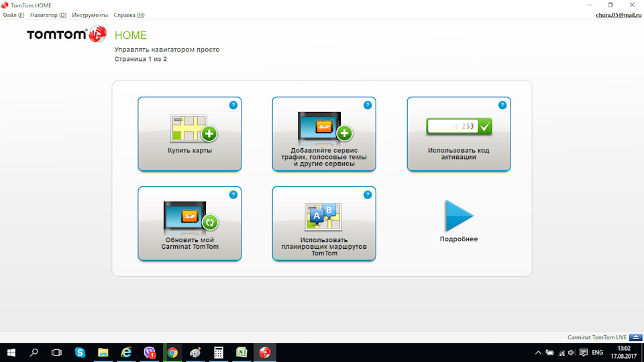Open Добавляйте сервис трафик tile
The height and width of the screenshot is (362, 644).
tap(323, 134)
